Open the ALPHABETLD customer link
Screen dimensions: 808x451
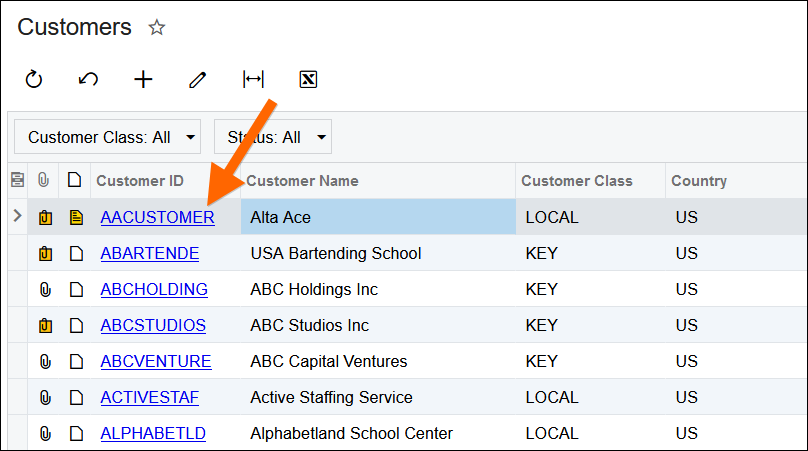(153, 434)
